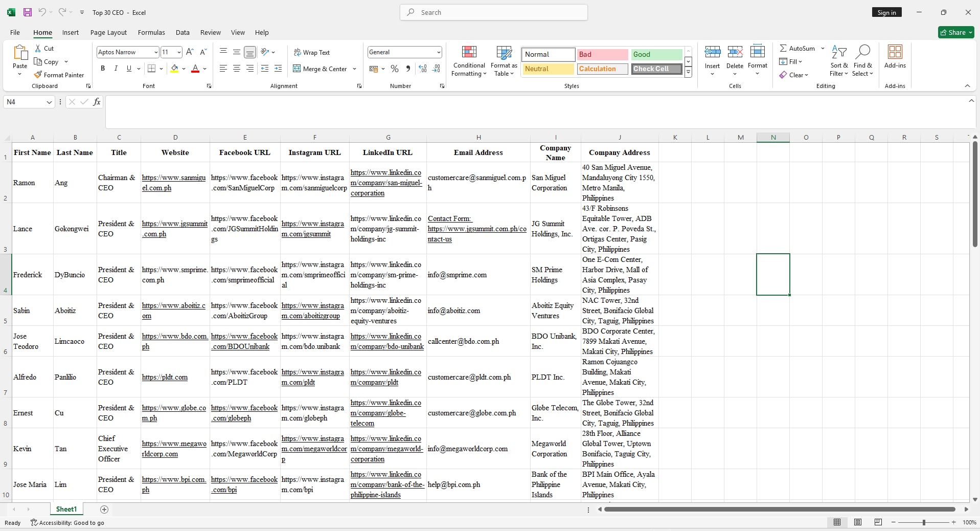Click Increase Decimal icon

click(423, 69)
